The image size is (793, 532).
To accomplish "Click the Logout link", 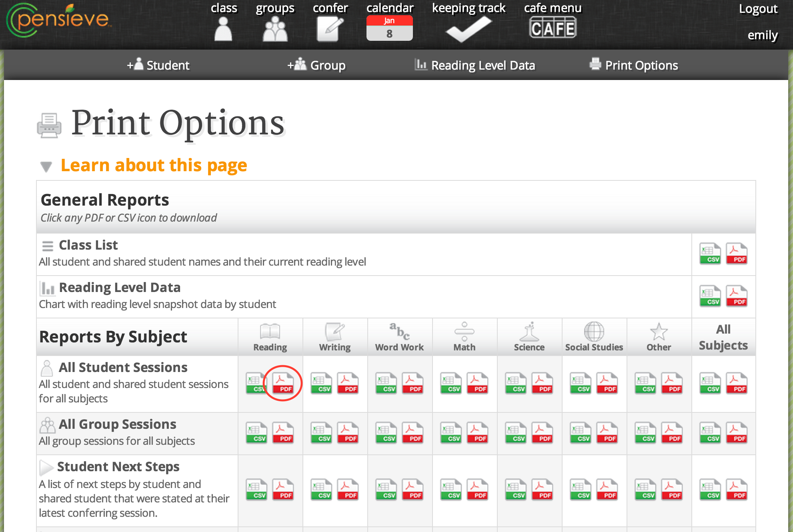I will click(758, 9).
